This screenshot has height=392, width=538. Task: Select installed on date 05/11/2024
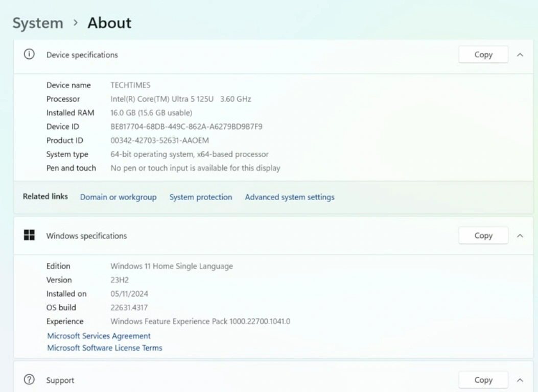coord(129,293)
